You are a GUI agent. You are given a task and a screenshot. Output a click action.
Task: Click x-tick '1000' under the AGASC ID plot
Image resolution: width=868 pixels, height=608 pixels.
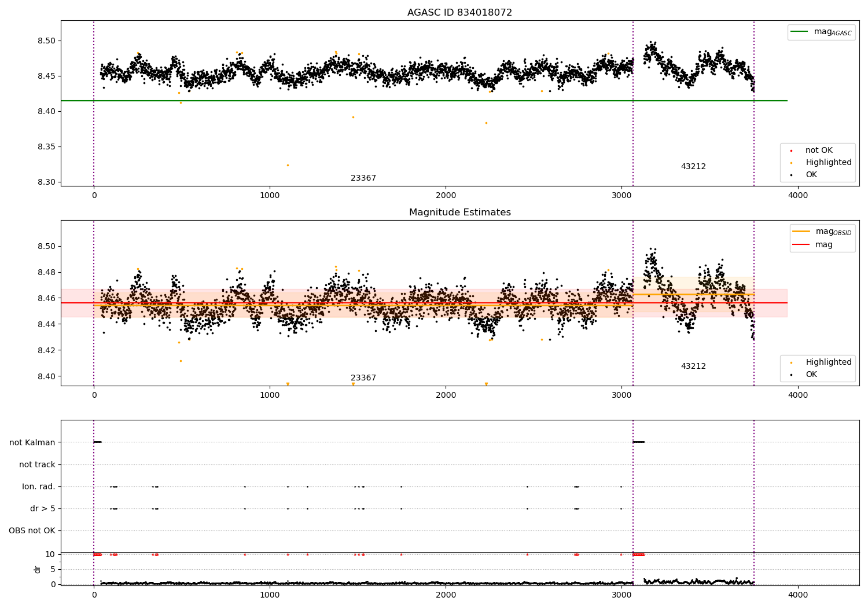coord(270,196)
